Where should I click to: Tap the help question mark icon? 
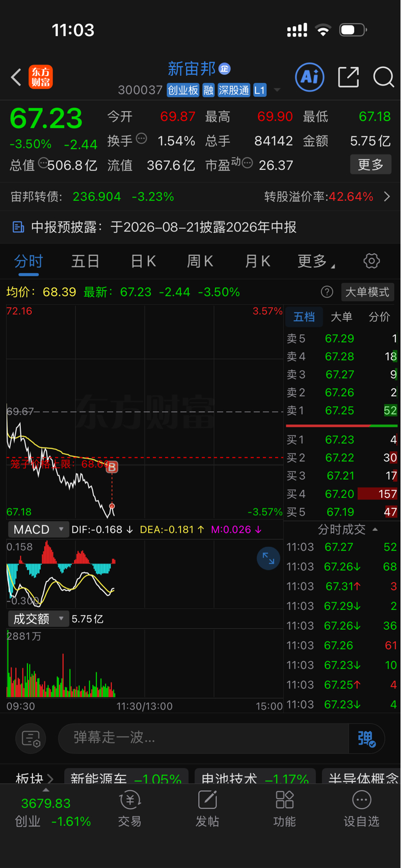coord(327,292)
